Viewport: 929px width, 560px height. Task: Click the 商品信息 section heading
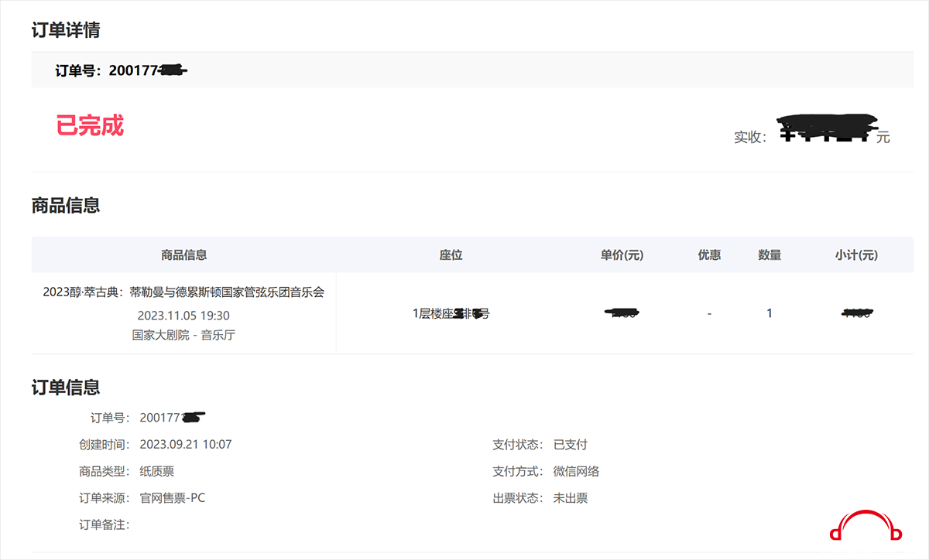click(66, 205)
